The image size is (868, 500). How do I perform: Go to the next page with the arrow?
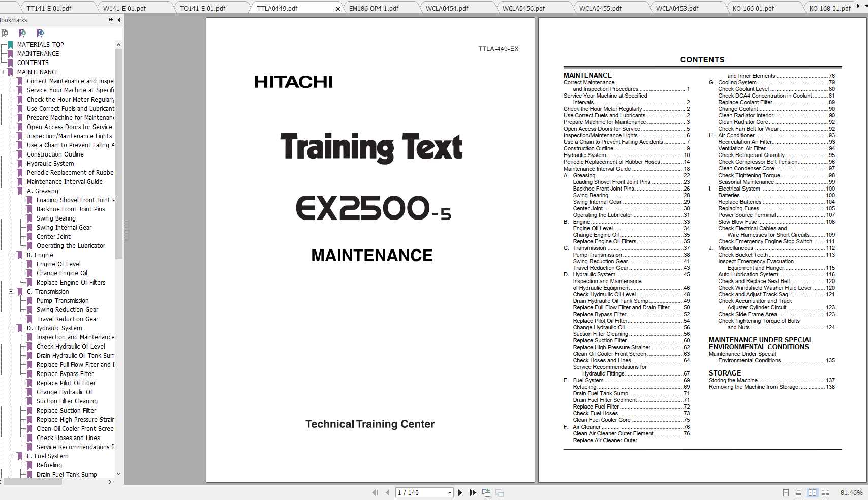pos(460,492)
